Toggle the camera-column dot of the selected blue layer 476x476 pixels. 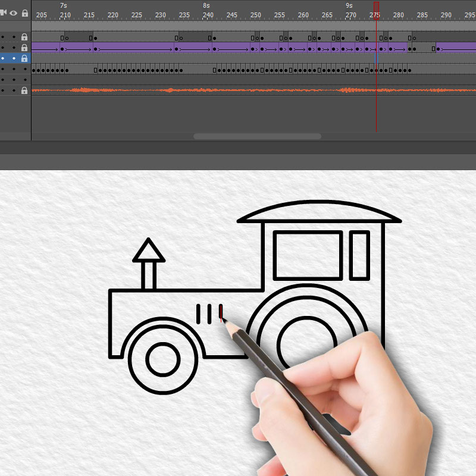point(3,58)
